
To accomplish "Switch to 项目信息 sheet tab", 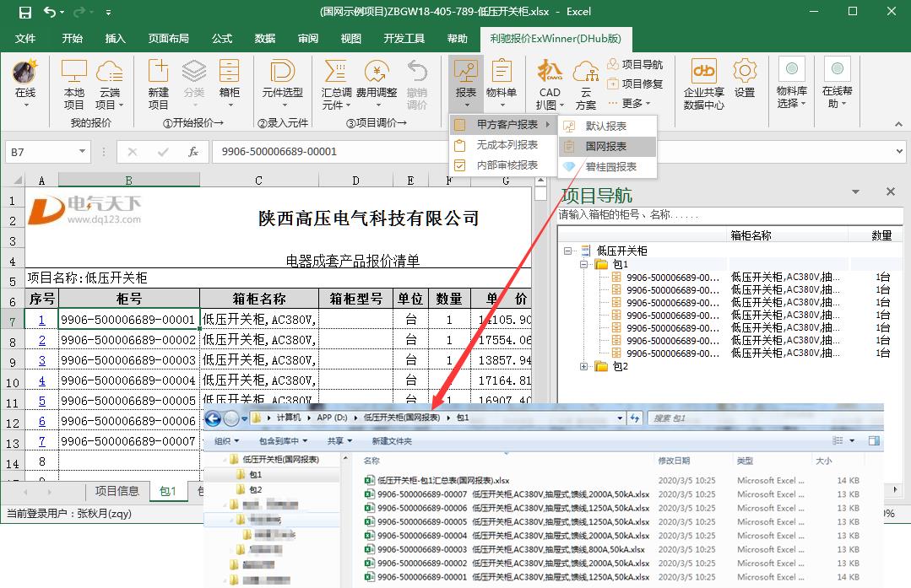I will [x=117, y=491].
